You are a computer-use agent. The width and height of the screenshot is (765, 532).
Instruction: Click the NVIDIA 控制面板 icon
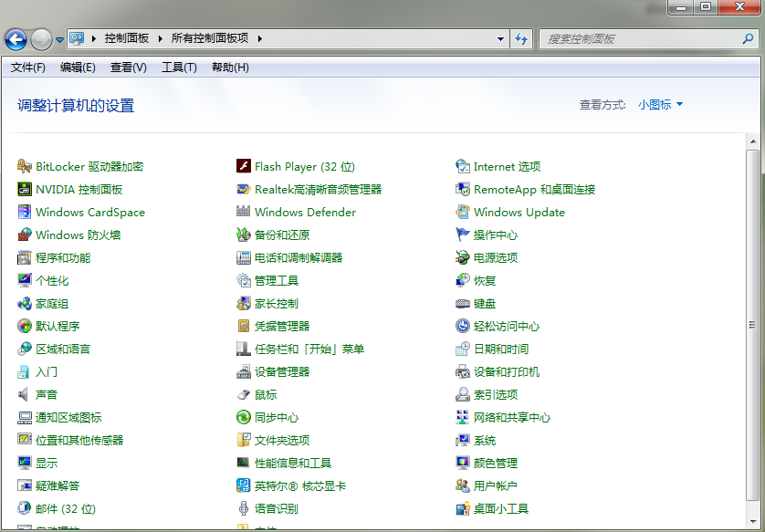(25, 189)
